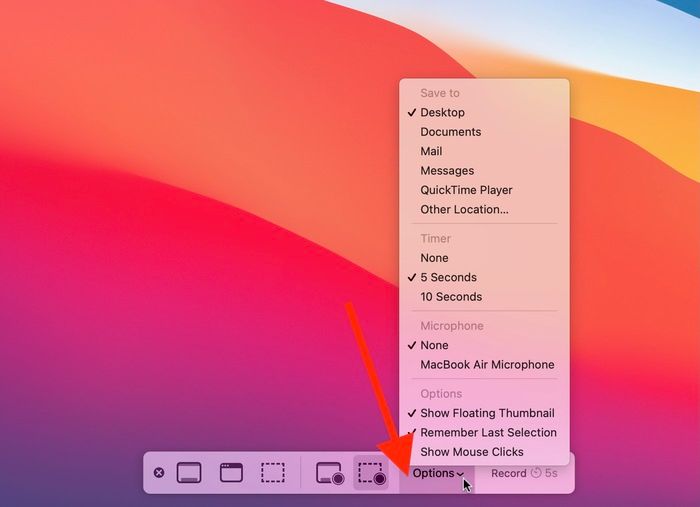Set timer to None
Viewport: 700px width, 507px height.
pyautogui.click(x=434, y=258)
